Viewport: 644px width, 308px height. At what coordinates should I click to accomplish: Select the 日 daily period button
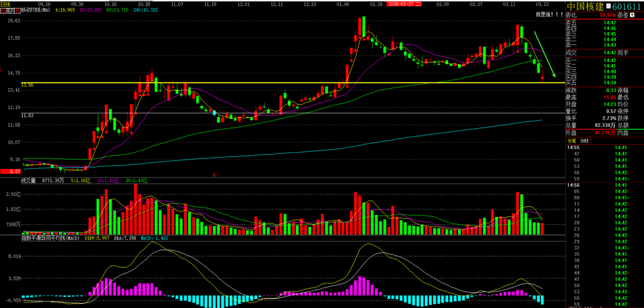pyautogui.click(x=3, y=10)
